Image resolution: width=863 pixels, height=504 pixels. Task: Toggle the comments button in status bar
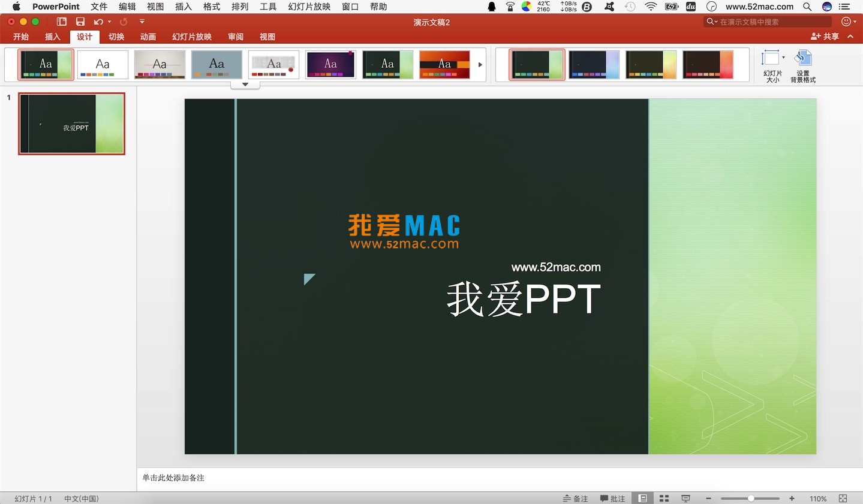(x=613, y=499)
